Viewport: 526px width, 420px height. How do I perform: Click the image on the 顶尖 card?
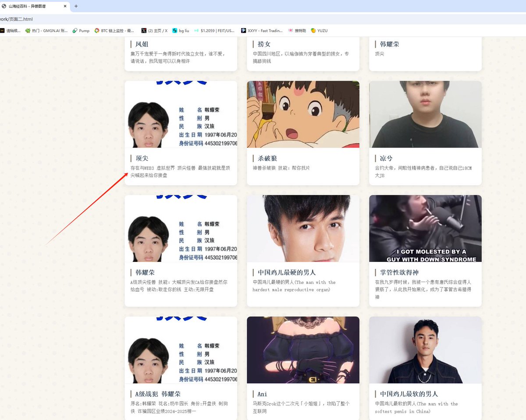(181, 114)
